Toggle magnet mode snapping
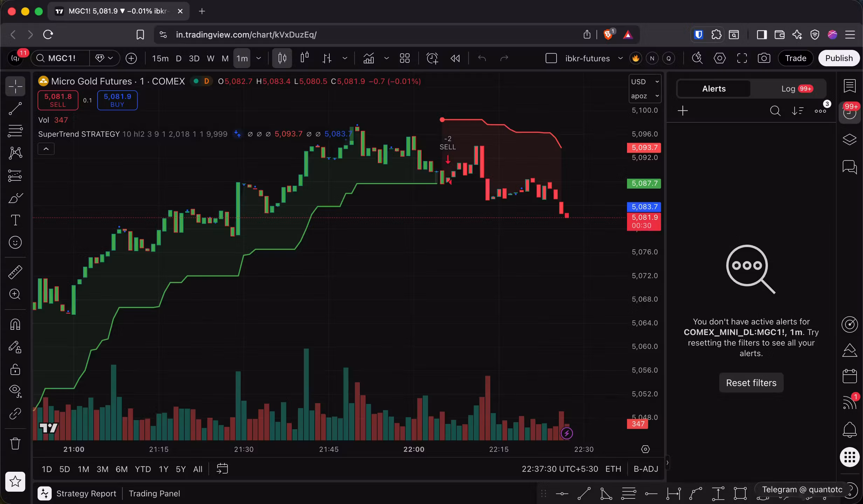The image size is (863, 504). [15, 324]
